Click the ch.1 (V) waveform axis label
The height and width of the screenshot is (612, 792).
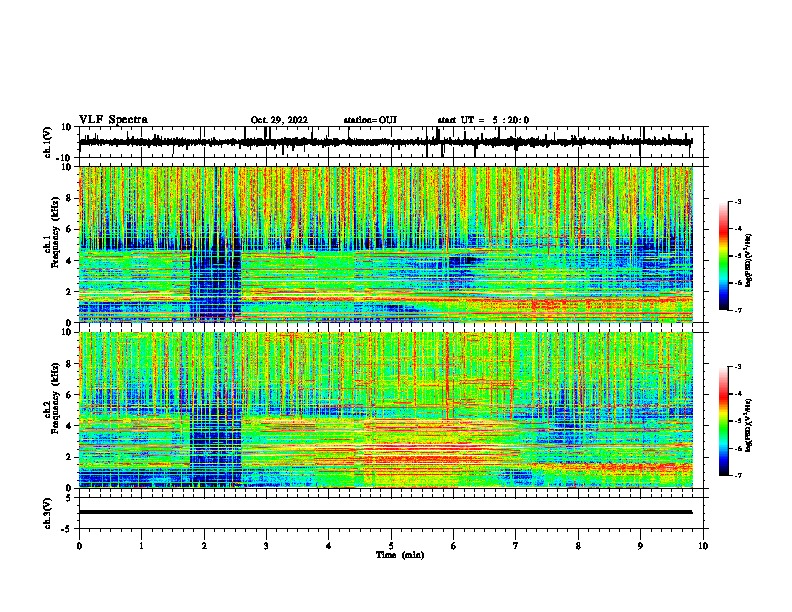click(x=48, y=142)
